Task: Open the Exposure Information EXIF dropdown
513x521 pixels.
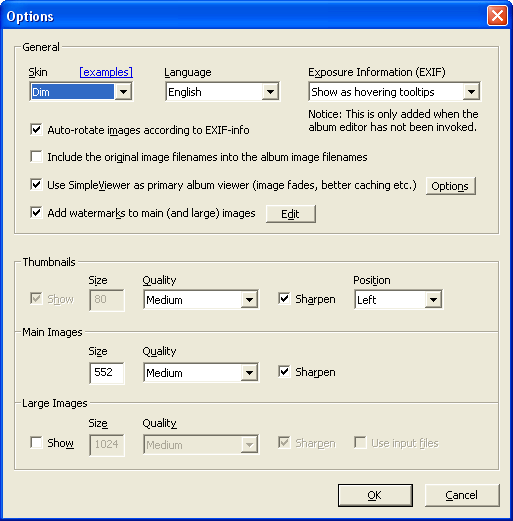Action: 394,92
